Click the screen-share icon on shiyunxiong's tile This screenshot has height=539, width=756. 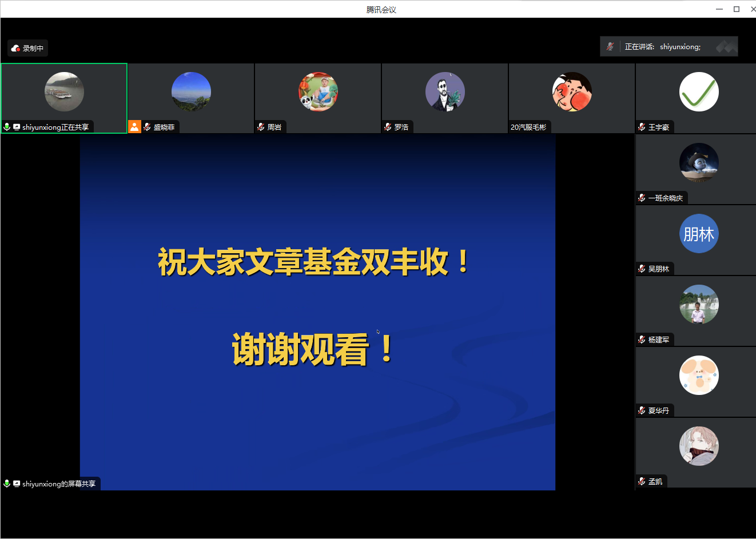coord(17,127)
